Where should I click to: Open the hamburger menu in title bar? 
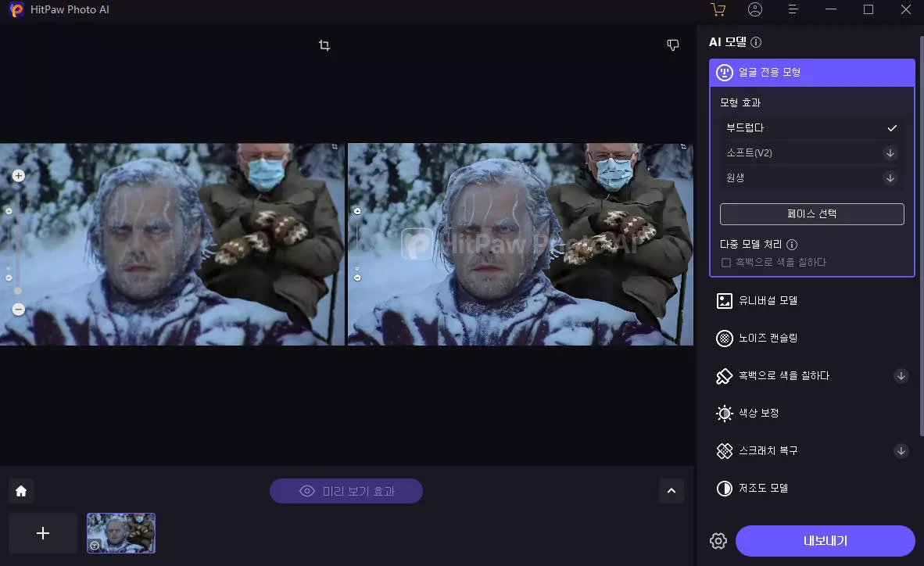pyautogui.click(x=793, y=9)
